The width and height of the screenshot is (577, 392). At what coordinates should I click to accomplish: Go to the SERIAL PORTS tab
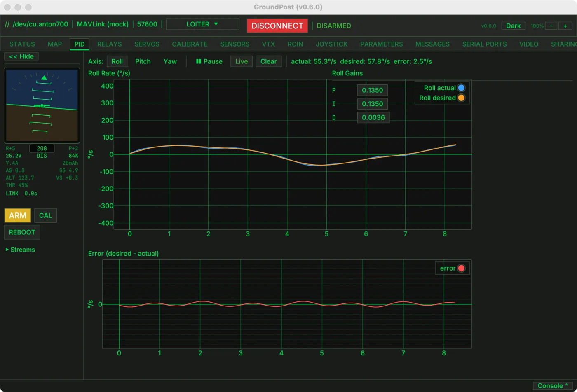point(484,44)
